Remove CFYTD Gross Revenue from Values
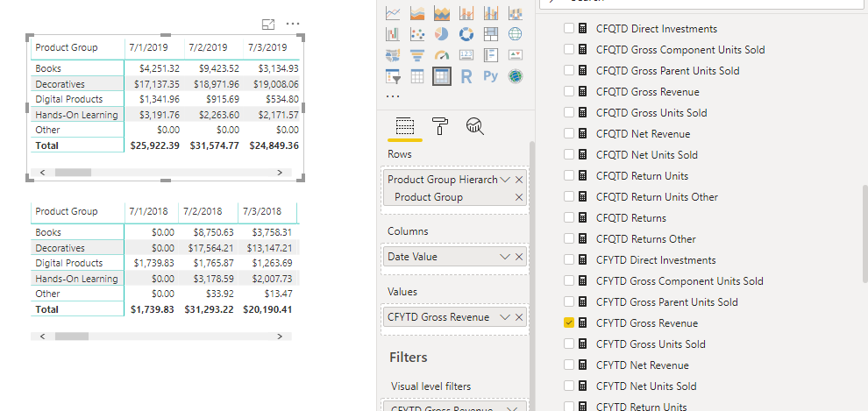The image size is (868, 411). (x=519, y=317)
